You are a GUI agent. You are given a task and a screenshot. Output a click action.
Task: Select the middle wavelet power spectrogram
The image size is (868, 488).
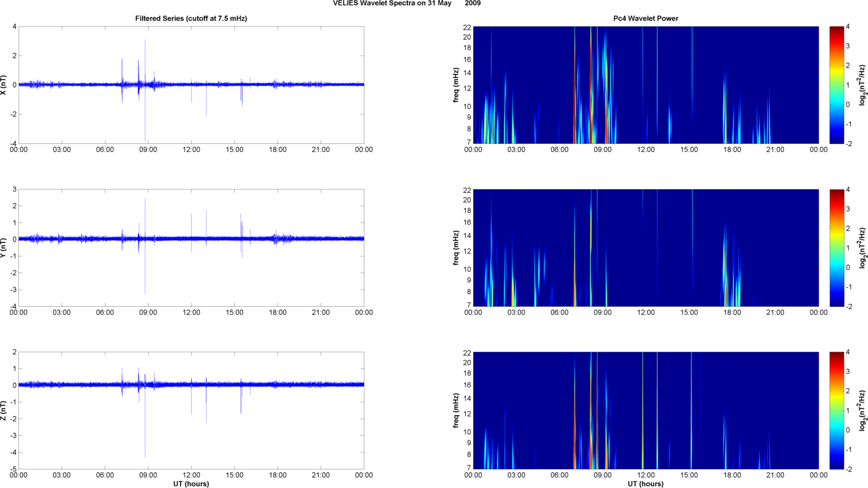tap(646, 248)
